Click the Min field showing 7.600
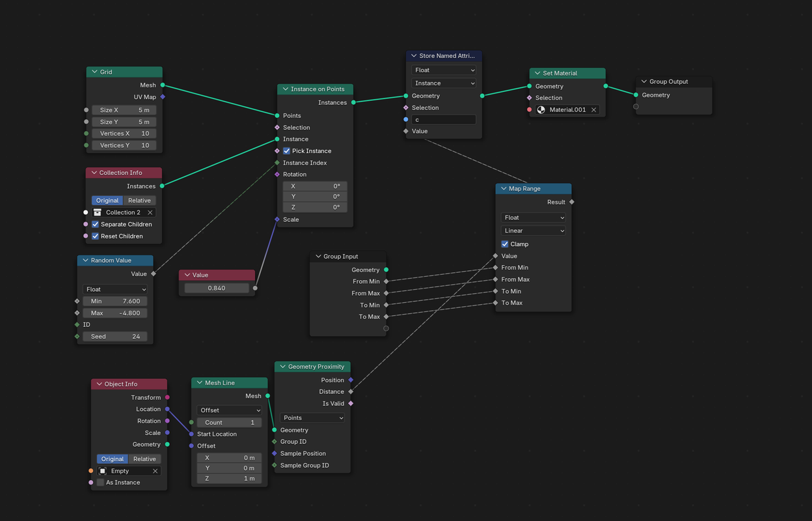 (115, 301)
